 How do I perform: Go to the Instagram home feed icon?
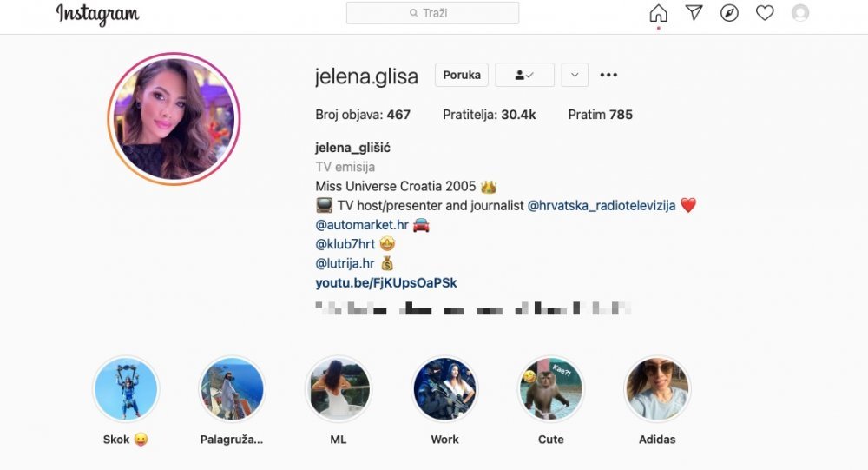[x=658, y=13]
